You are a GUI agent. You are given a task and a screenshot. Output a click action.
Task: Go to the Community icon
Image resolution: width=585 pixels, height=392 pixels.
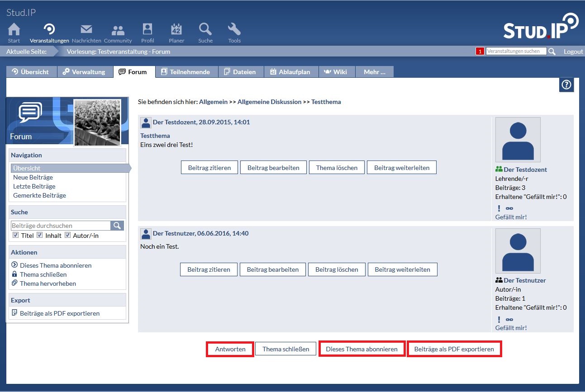click(118, 30)
